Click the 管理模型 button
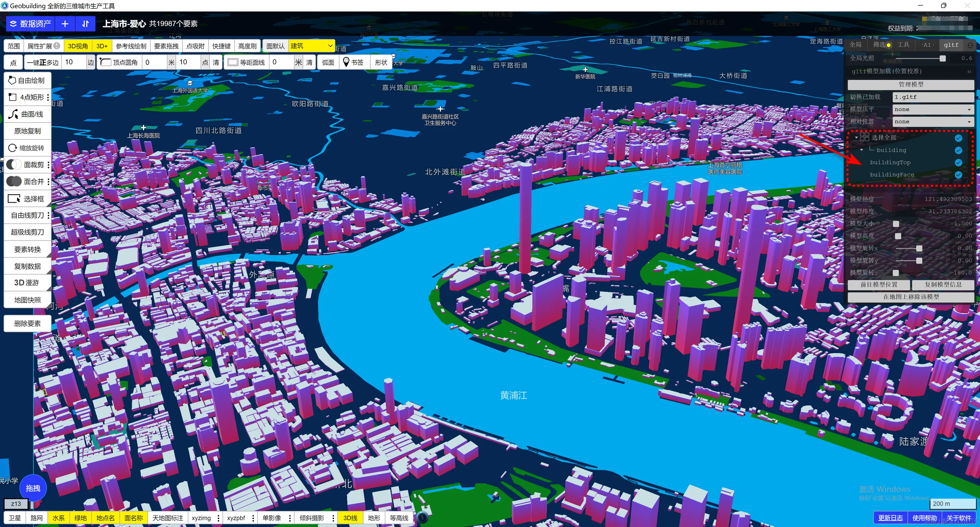Screen dimensions: 980x527 point(911,85)
